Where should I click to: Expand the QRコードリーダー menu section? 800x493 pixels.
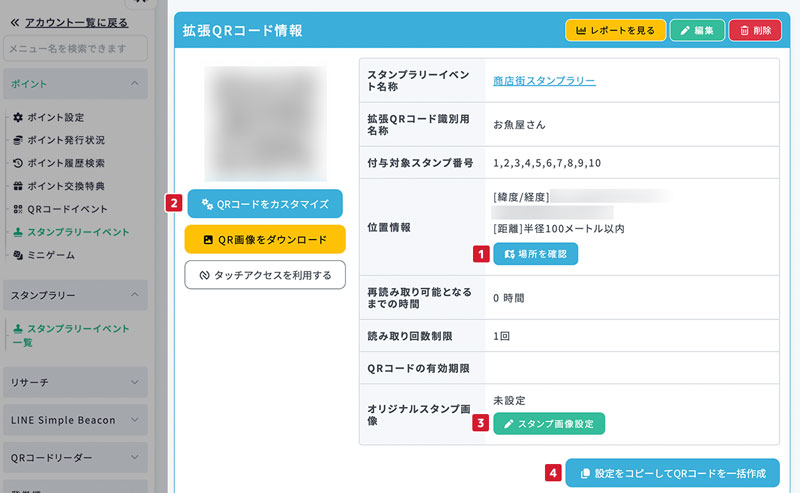tap(134, 457)
